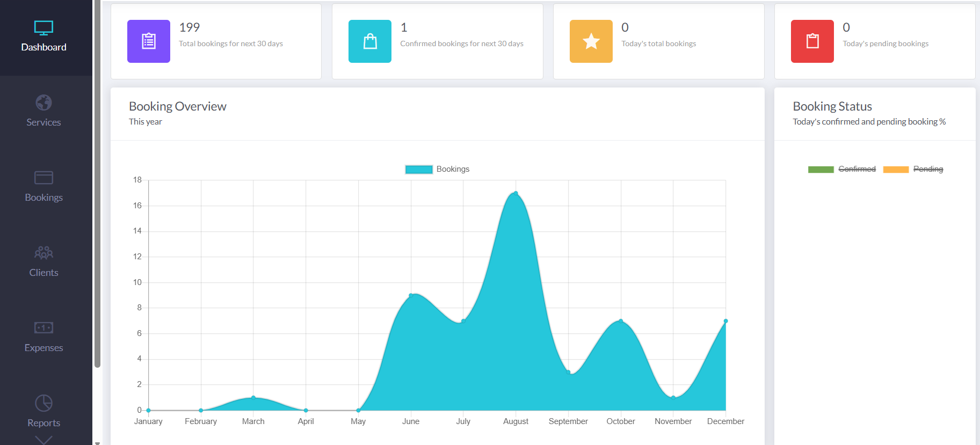Click the June data point on chart

pyautogui.click(x=411, y=295)
